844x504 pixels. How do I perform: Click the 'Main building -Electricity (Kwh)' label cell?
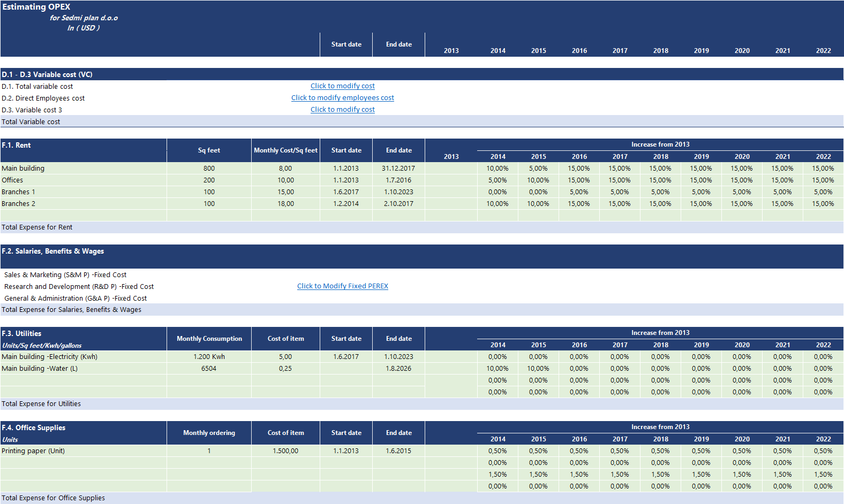click(49, 357)
